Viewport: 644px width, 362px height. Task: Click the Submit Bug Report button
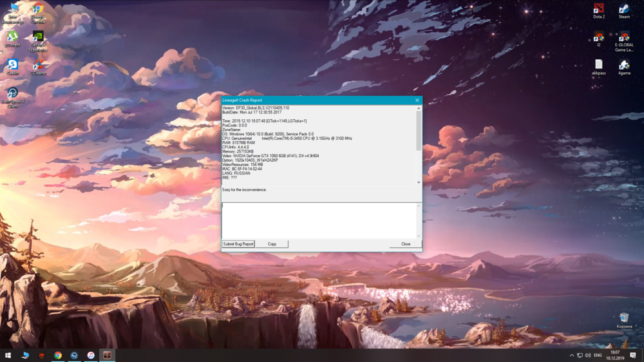coord(238,244)
